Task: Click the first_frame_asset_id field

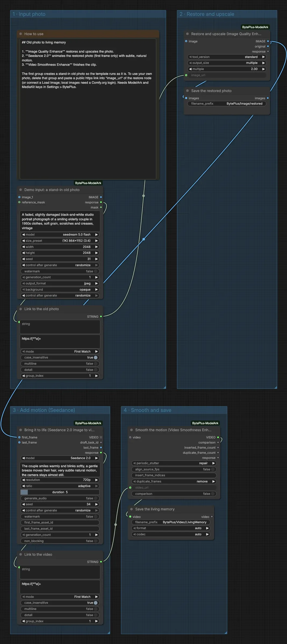Action: [x=60, y=522]
